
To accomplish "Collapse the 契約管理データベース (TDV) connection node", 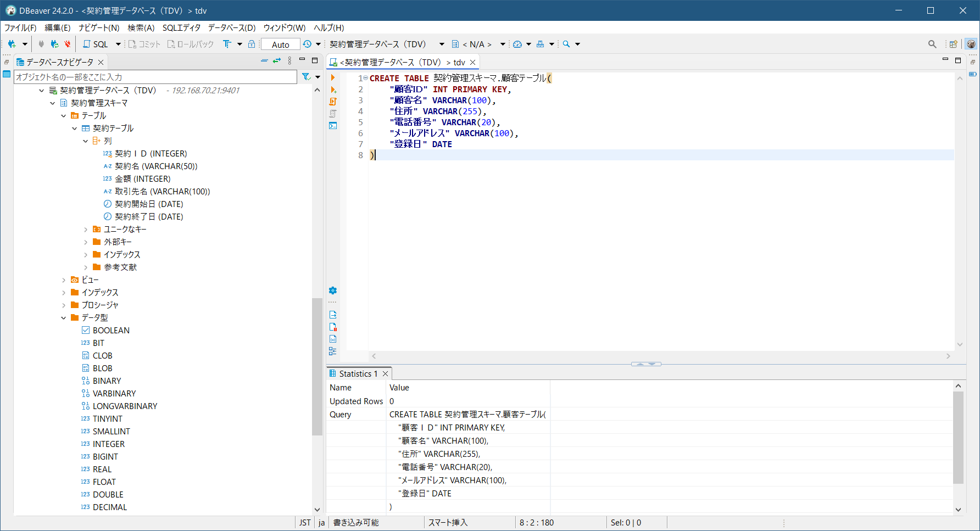I will coord(42,91).
